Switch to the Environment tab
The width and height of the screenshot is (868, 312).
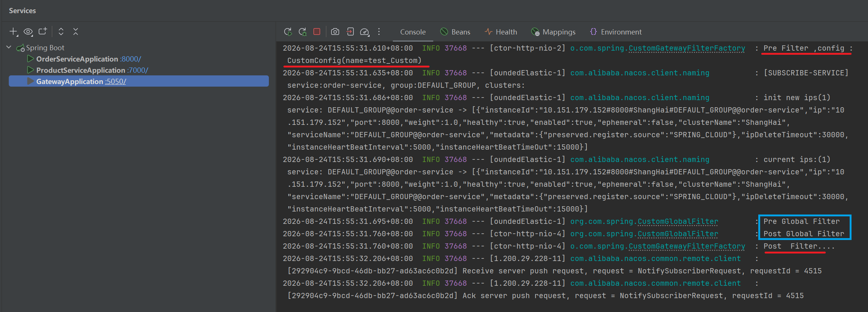[x=616, y=32]
